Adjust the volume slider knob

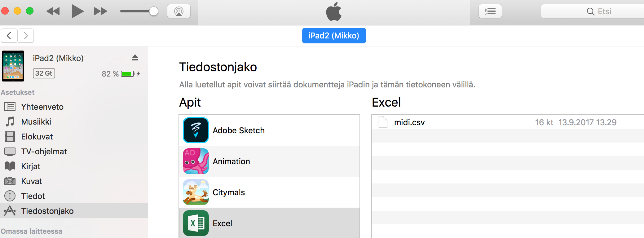(x=153, y=11)
